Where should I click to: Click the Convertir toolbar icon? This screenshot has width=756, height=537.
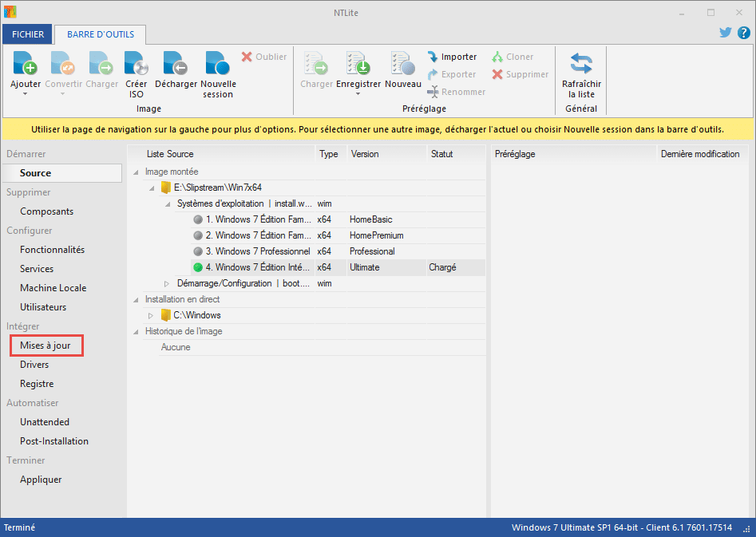63,63
